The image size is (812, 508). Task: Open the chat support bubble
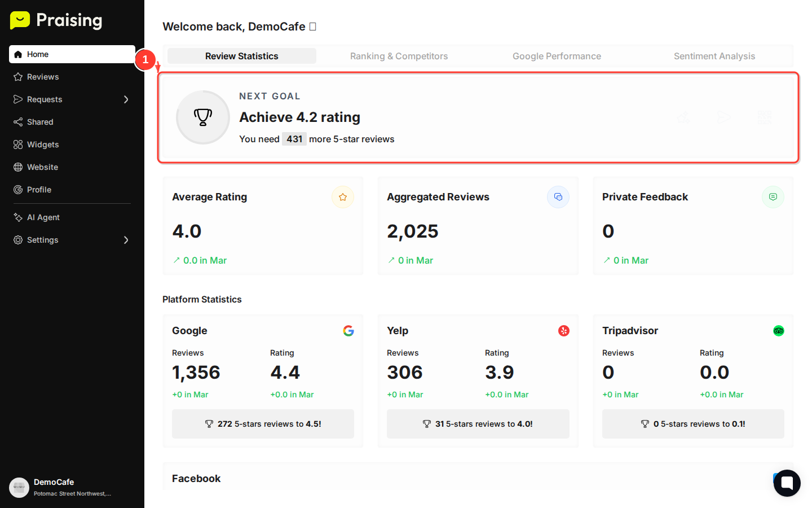(787, 483)
